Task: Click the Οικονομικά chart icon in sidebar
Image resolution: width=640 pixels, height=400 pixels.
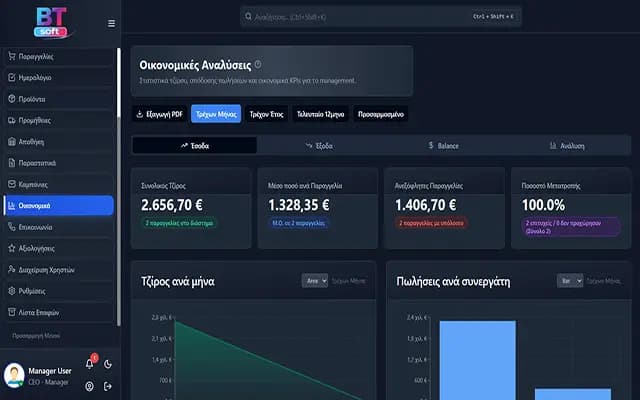Action: click(12, 205)
